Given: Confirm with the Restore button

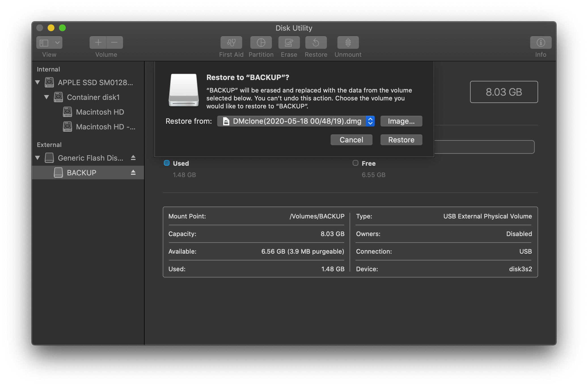Looking at the screenshot, I should 401,140.
